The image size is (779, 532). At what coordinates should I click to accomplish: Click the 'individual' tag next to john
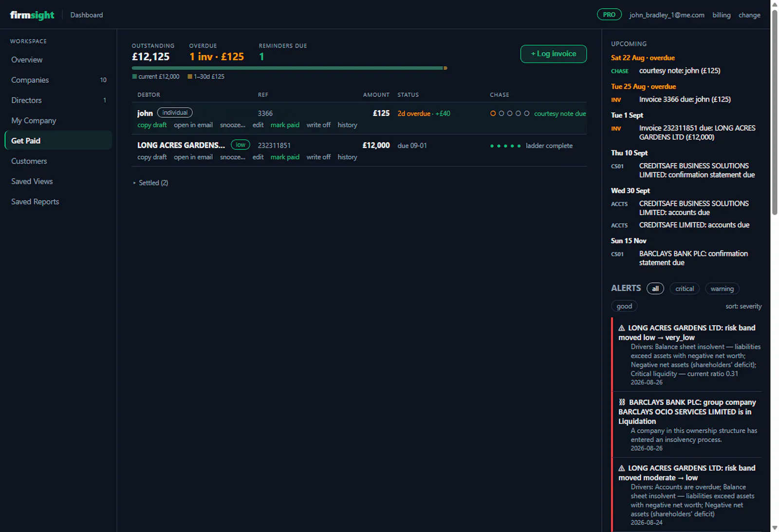pyautogui.click(x=175, y=113)
